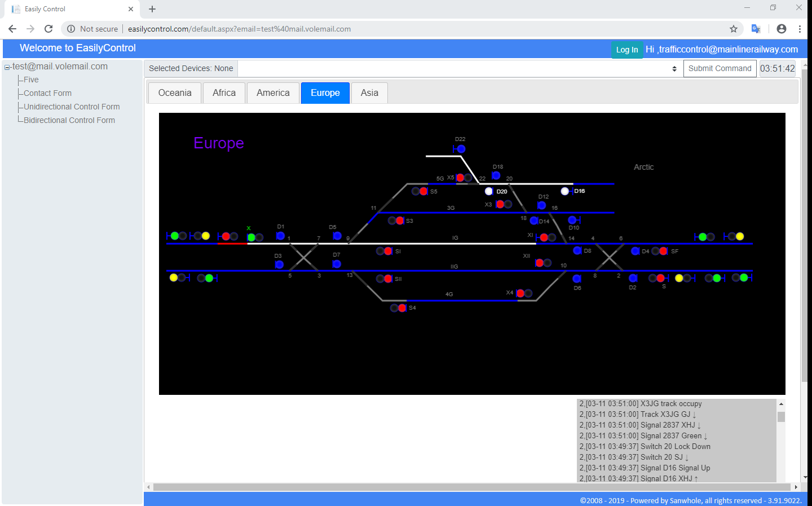Switch to the Oceania tab
Viewport: 812px width, 506px height.
click(x=175, y=93)
